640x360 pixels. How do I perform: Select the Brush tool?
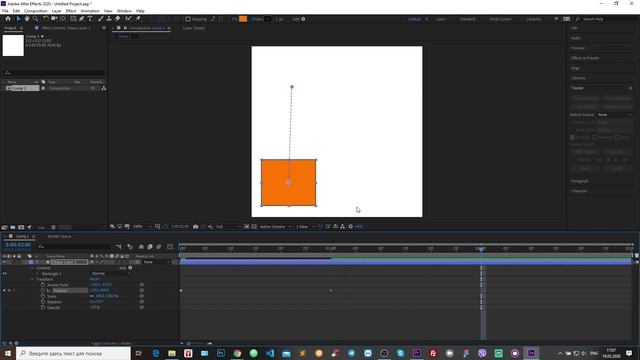(100, 19)
